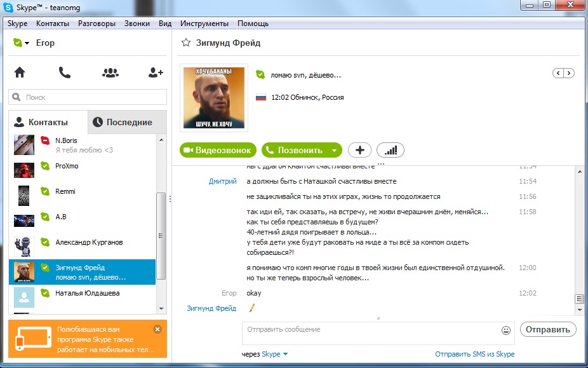Go to Skype Home via house icon

tap(20, 72)
